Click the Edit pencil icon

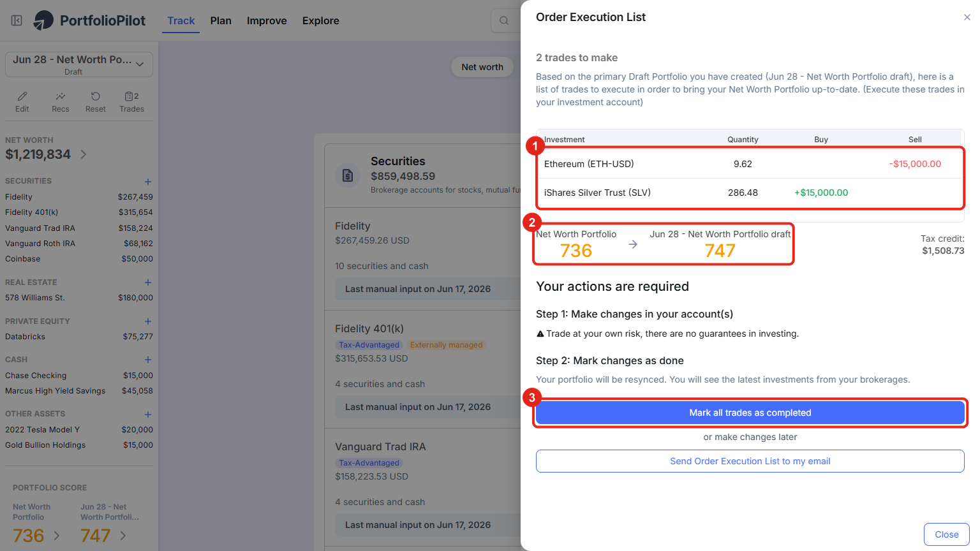[22, 96]
